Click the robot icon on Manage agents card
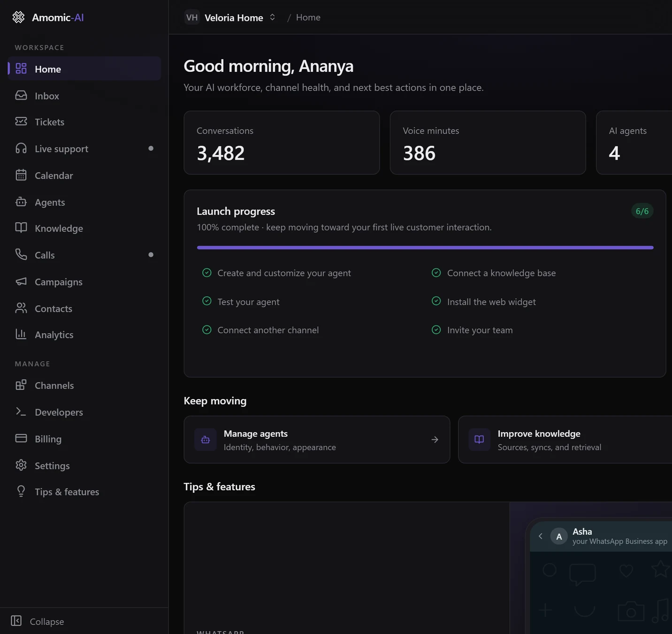 click(x=206, y=440)
